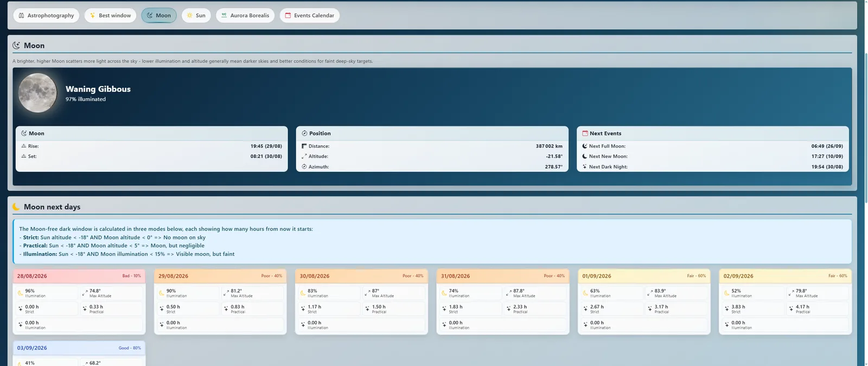Click the arrow icon beside Altitude
Screen dimensions: 868x366
click(304, 156)
